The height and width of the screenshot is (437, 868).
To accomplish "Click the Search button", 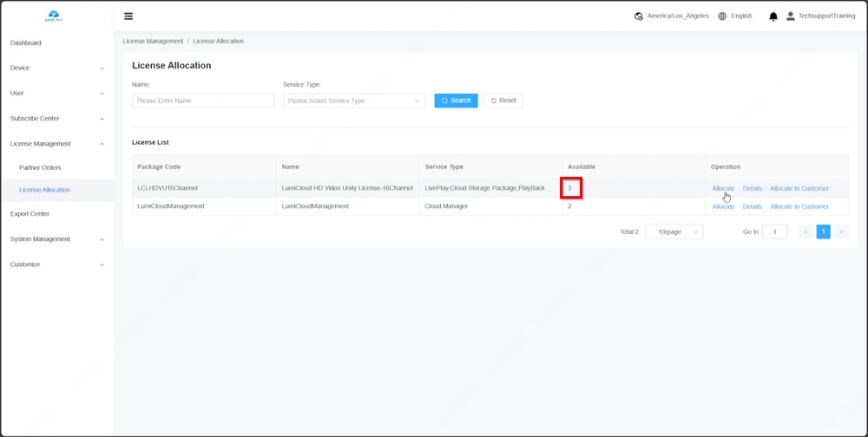I will 456,101.
